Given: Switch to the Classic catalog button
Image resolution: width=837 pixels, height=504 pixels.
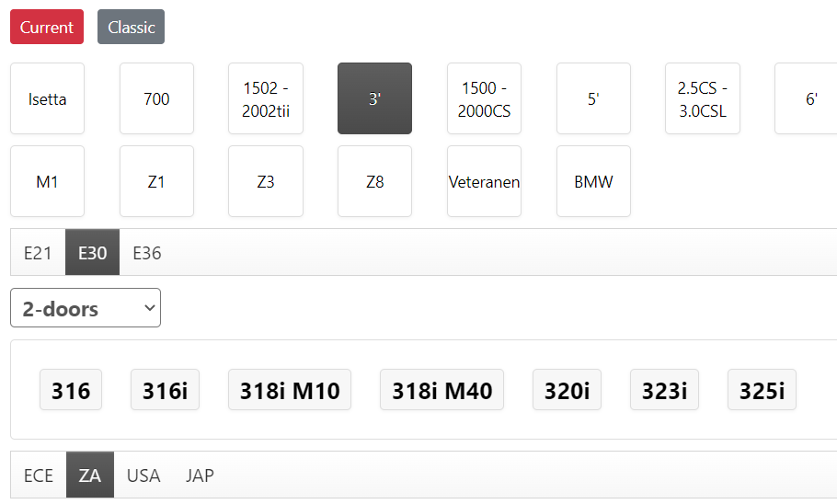Looking at the screenshot, I should click(x=131, y=27).
